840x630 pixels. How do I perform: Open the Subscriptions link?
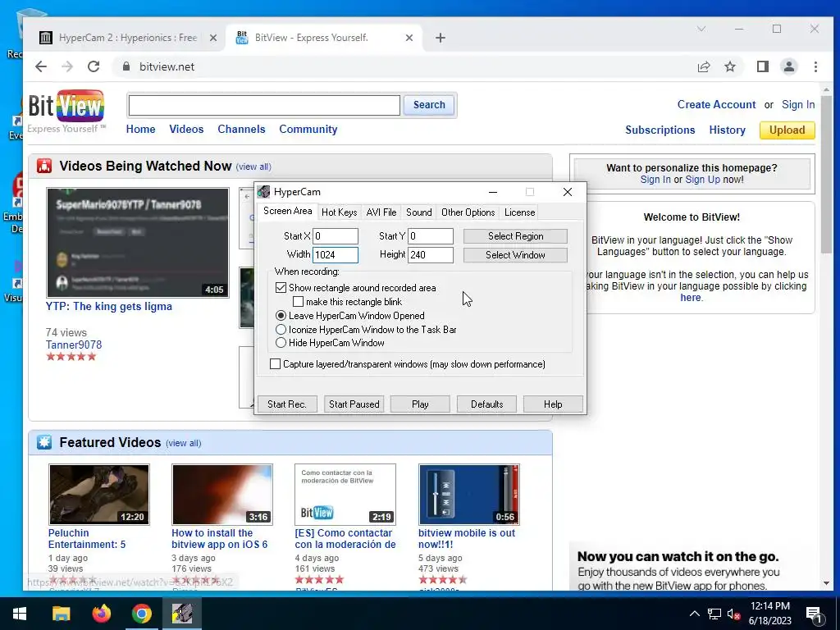tap(660, 130)
